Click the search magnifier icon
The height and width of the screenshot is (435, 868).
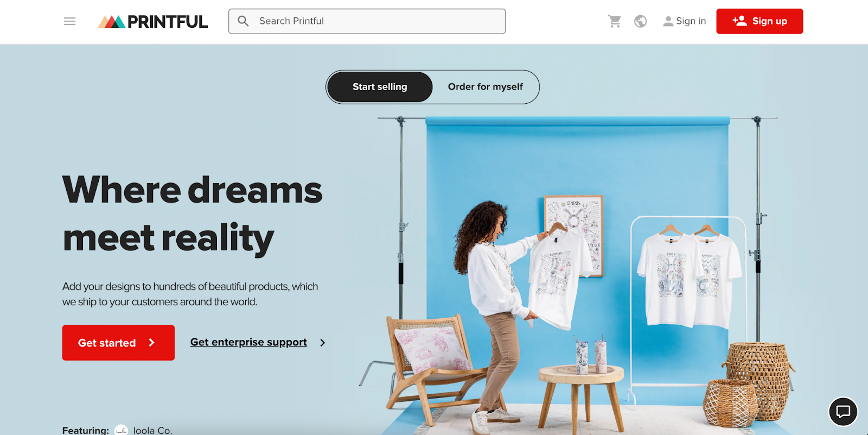pyautogui.click(x=243, y=21)
